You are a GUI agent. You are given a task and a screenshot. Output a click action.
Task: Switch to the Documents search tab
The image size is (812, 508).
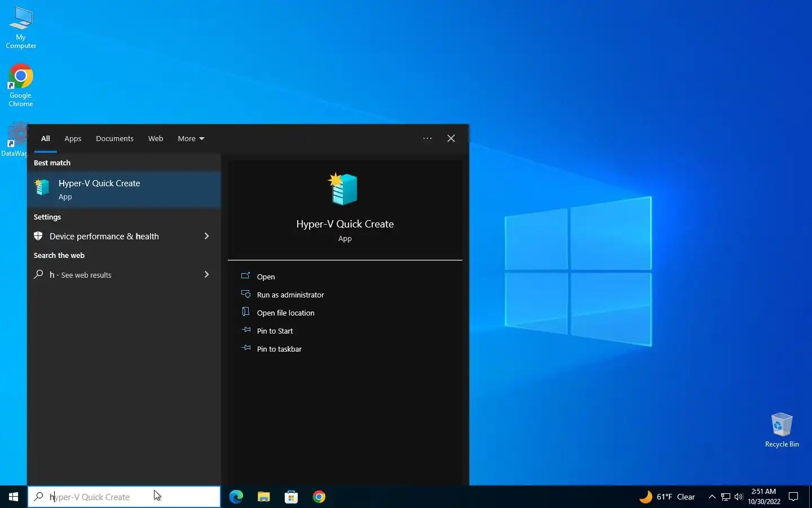pyautogui.click(x=114, y=138)
